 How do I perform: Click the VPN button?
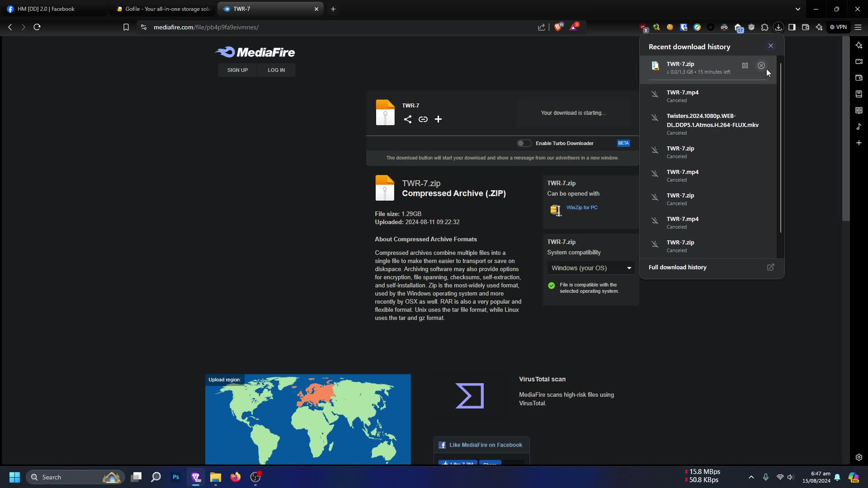(x=838, y=27)
